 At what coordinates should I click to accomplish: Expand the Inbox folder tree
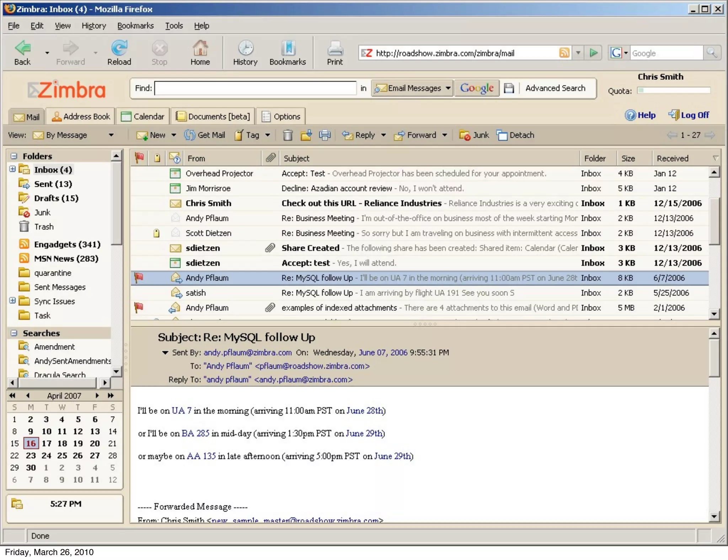[x=12, y=169]
